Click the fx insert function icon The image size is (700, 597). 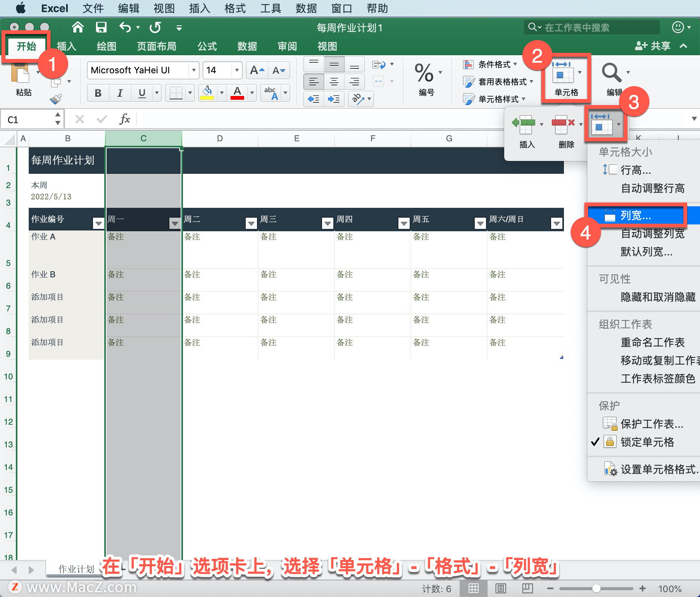coord(125,119)
